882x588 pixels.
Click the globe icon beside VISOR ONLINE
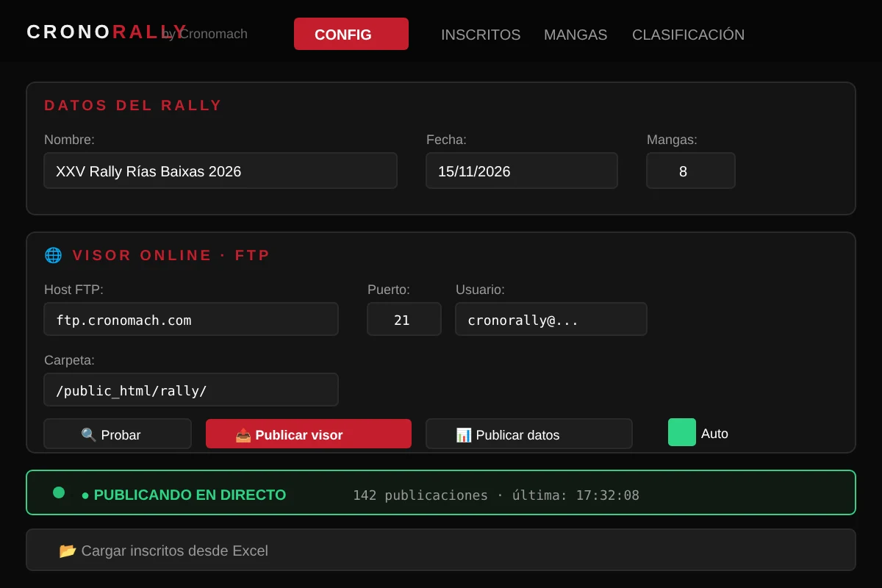tap(53, 255)
